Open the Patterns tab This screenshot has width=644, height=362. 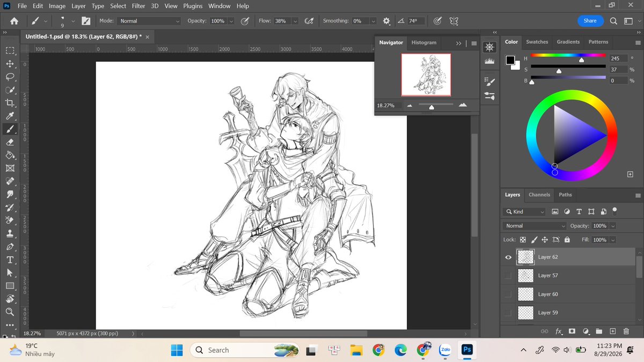click(598, 42)
